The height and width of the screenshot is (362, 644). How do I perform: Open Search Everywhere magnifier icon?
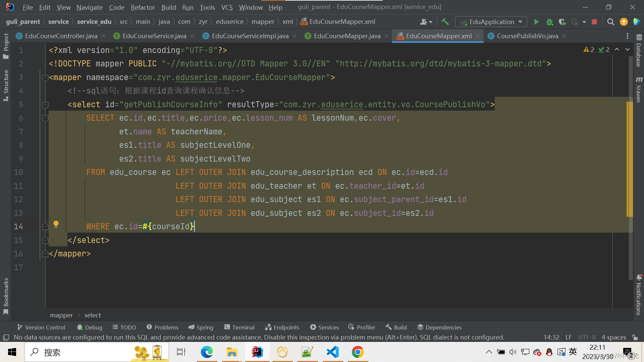tap(610, 22)
